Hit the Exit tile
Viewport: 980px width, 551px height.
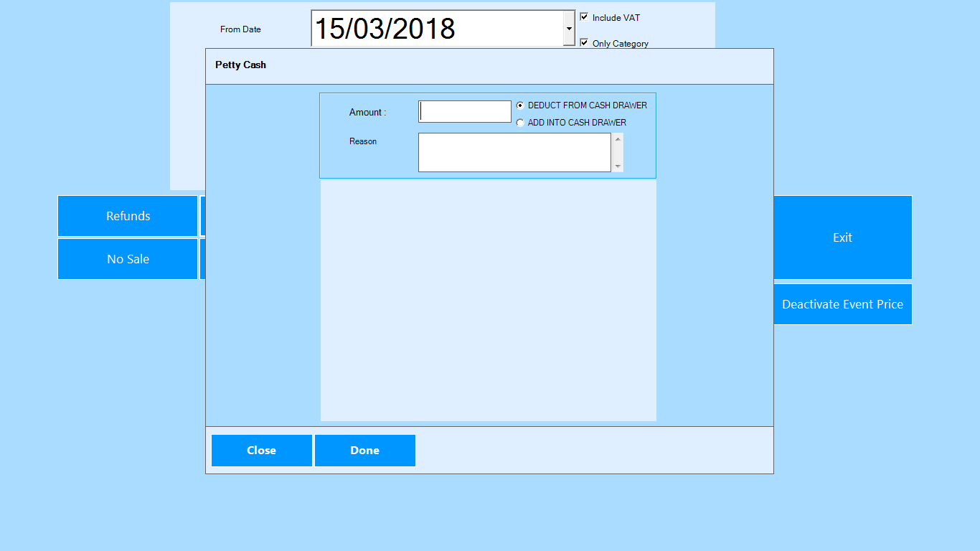coord(842,237)
